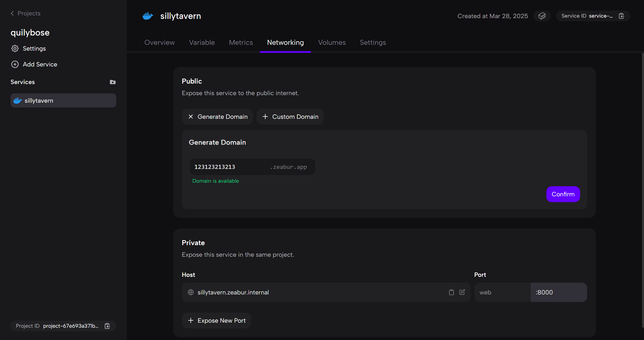Copy the Service ID to clipboard
The width and height of the screenshot is (644, 340).
coord(621,16)
